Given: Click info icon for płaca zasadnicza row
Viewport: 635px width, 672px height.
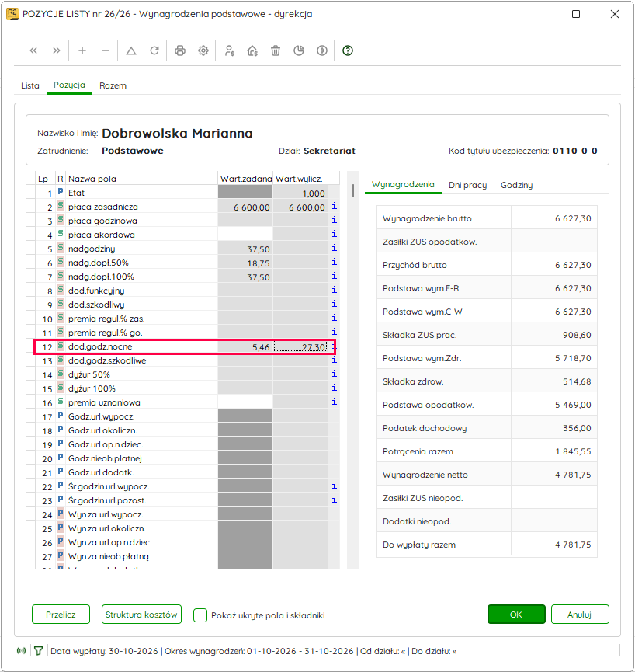Looking at the screenshot, I should point(335,206).
